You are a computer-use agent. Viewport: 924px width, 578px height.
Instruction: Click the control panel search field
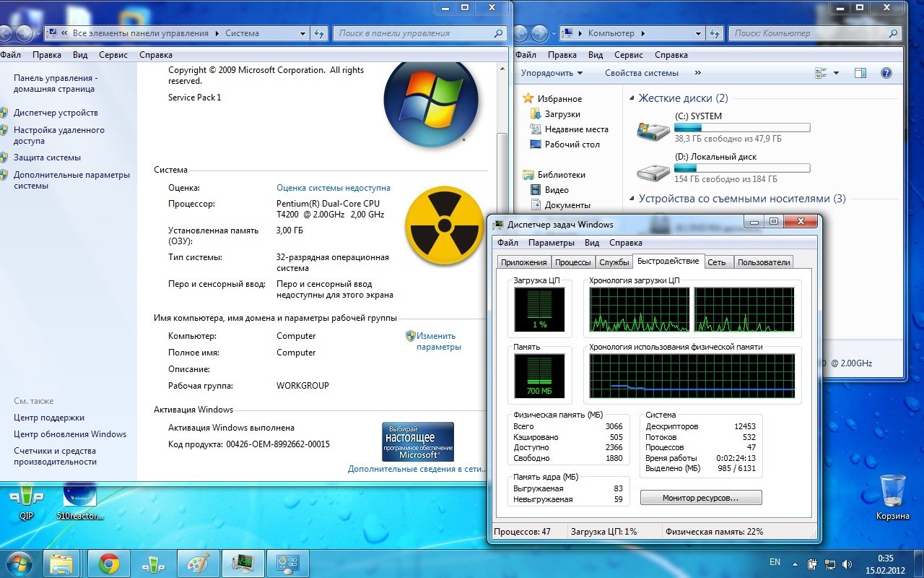pyautogui.click(x=419, y=33)
